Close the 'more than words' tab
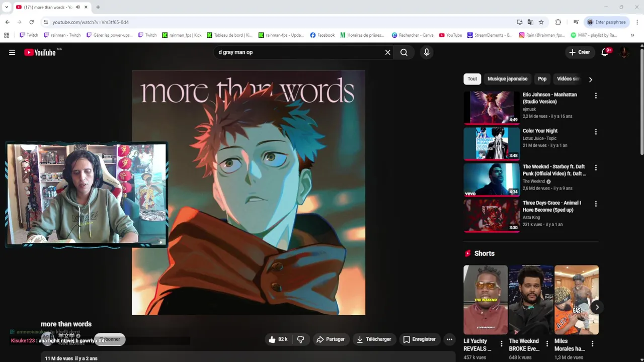The height and width of the screenshot is (362, 644). pyautogui.click(x=86, y=7)
